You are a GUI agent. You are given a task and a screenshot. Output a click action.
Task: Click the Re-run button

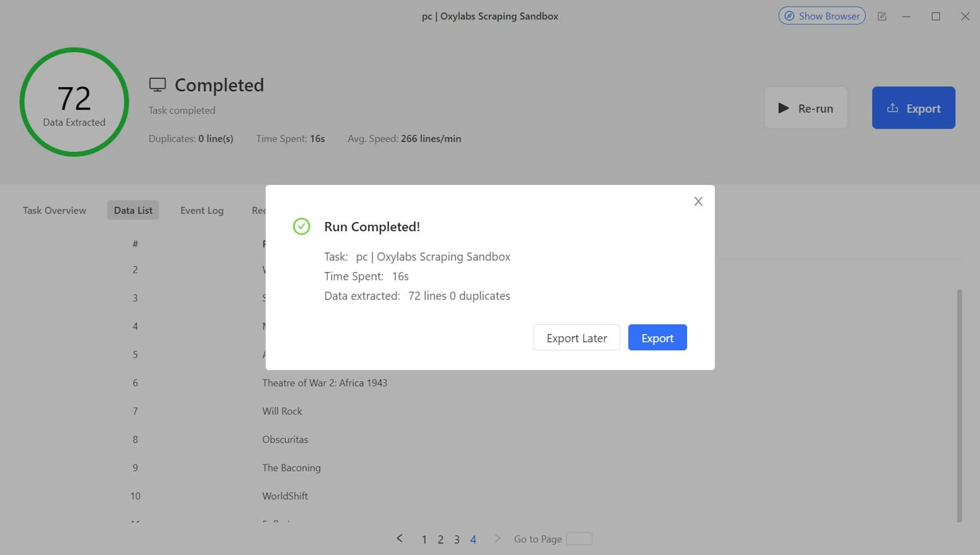pos(806,108)
